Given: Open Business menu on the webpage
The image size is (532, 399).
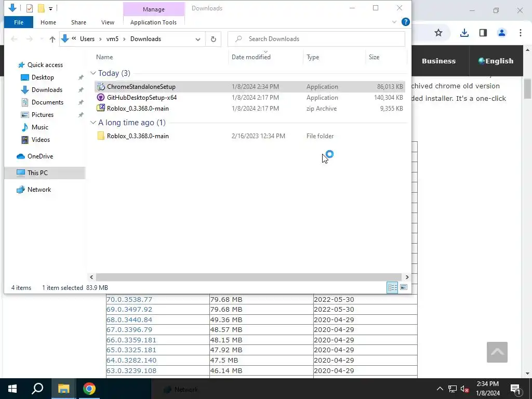Looking at the screenshot, I should [438, 61].
